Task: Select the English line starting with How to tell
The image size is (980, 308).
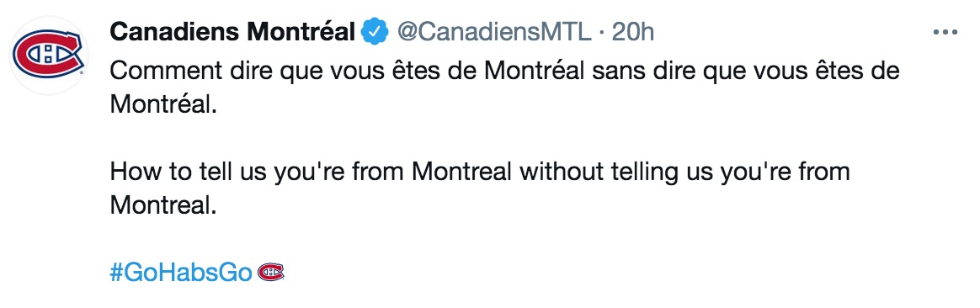Action: (x=480, y=171)
